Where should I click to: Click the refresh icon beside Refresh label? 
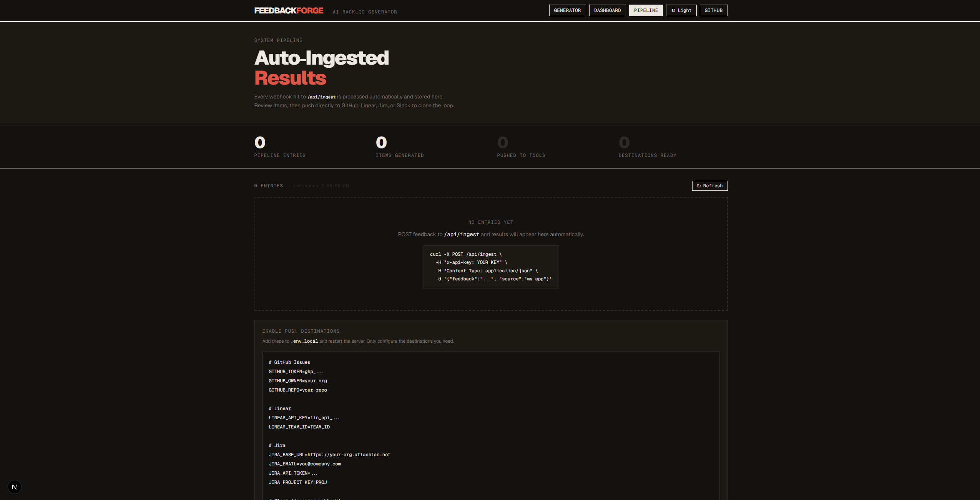[699, 186]
